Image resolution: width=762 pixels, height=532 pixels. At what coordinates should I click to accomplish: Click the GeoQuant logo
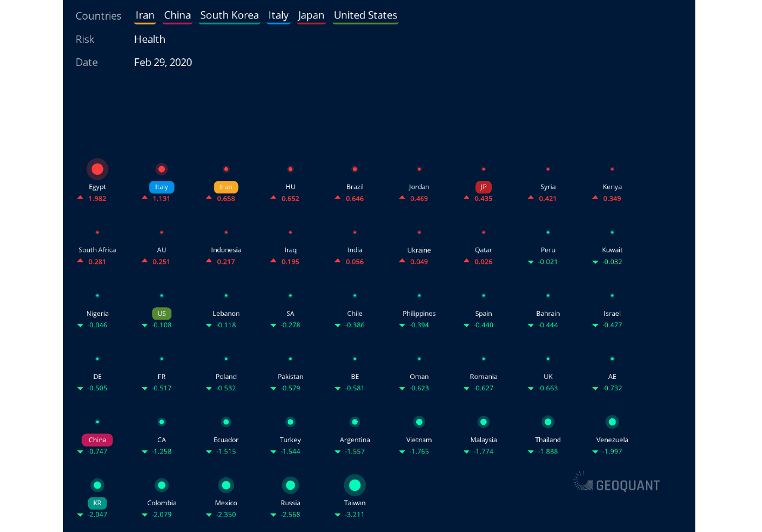[x=617, y=482]
